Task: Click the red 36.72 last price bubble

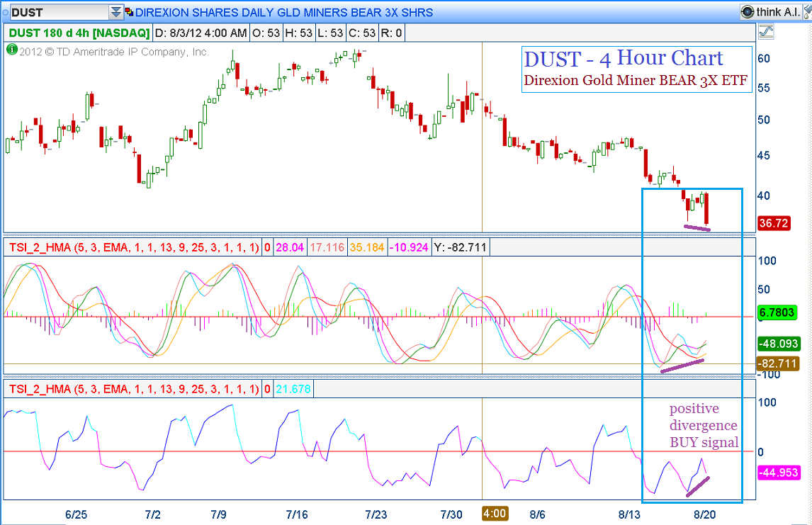Action: (774, 223)
